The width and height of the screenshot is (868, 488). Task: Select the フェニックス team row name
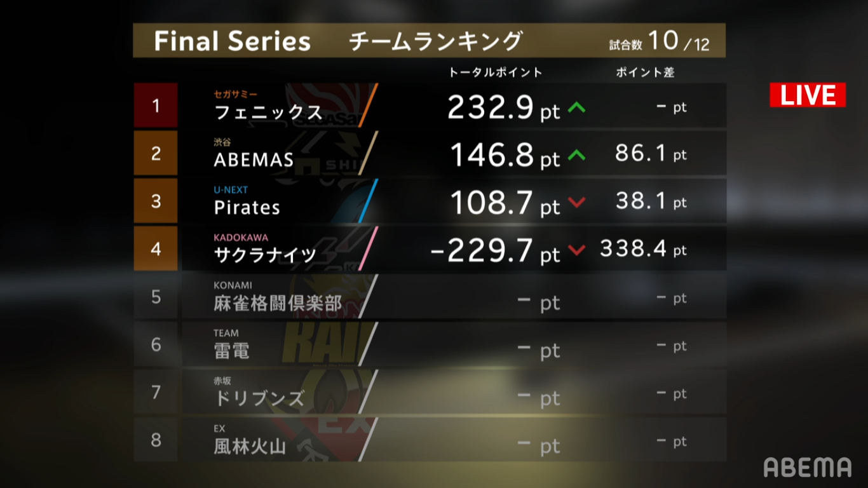268,112
